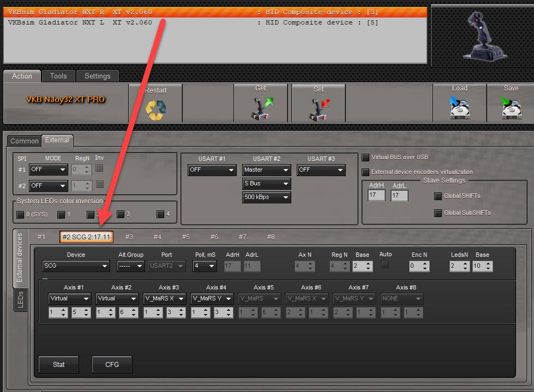Viewport: 534px width, 392px height.
Task: Select external device slot #1
Action: (41, 237)
